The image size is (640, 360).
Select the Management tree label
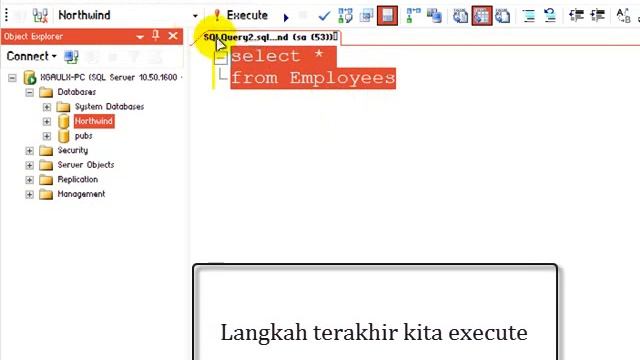click(81, 194)
